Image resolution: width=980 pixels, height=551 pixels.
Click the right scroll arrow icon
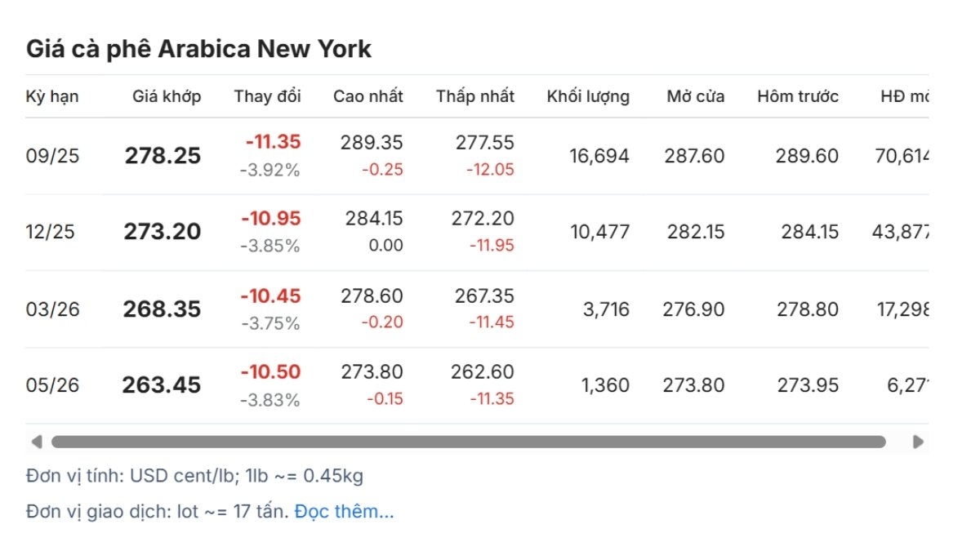[x=918, y=442]
